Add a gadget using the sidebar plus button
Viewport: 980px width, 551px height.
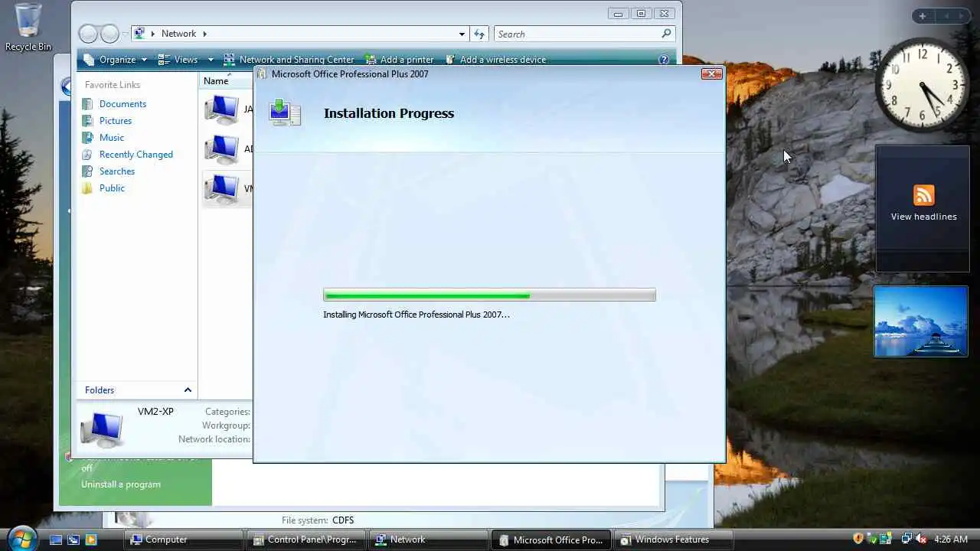coord(923,16)
